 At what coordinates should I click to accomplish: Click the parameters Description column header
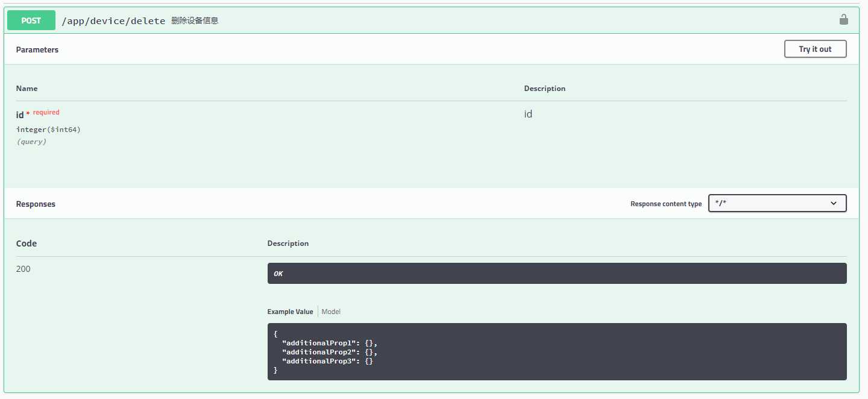pyautogui.click(x=545, y=88)
